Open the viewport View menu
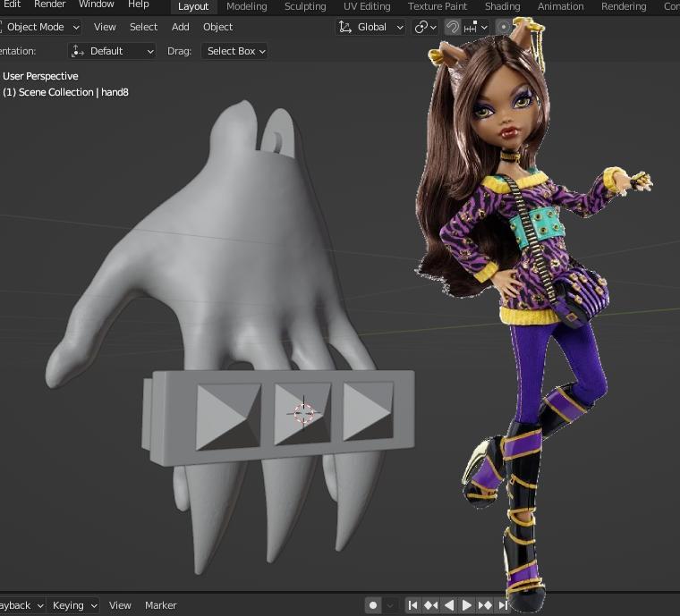Viewport: 680px width, 616px height. pos(105,27)
